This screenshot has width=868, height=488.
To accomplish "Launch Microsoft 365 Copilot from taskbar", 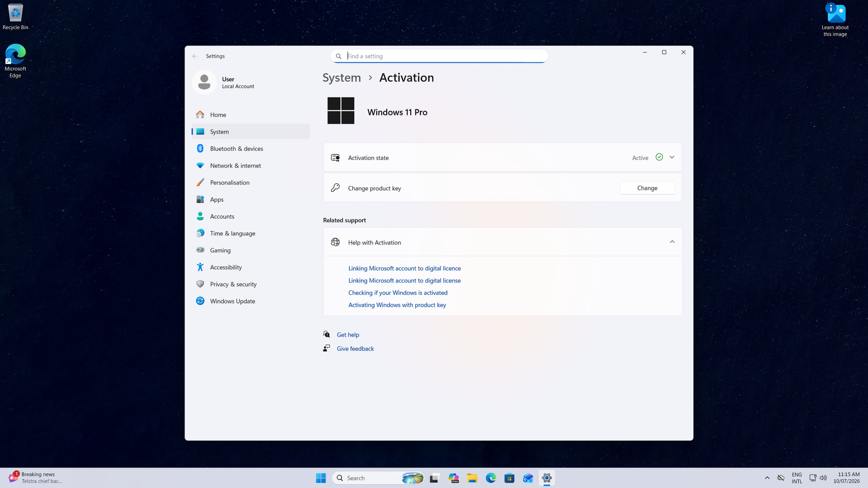I will (x=454, y=478).
